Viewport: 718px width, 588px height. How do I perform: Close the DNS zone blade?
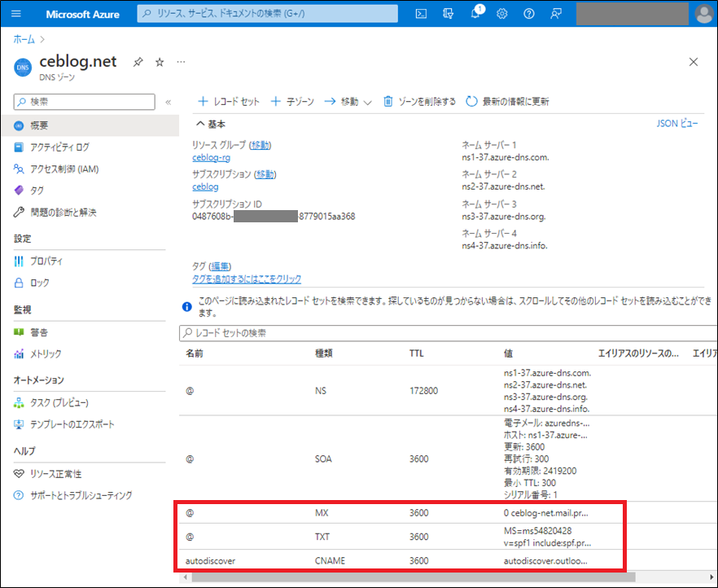(694, 62)
